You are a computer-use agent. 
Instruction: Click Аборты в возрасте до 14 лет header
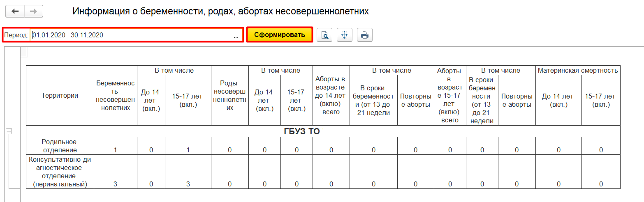point(331,96)
